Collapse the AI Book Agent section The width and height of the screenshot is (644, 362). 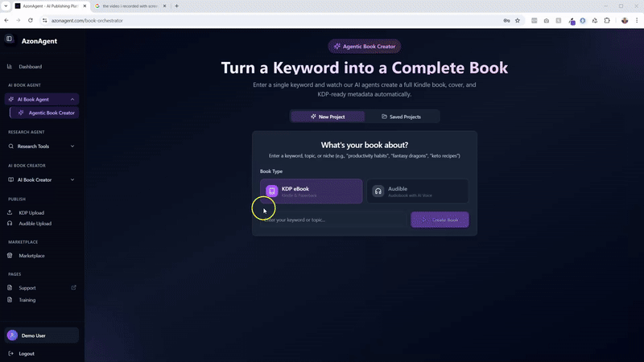point(72,100)
